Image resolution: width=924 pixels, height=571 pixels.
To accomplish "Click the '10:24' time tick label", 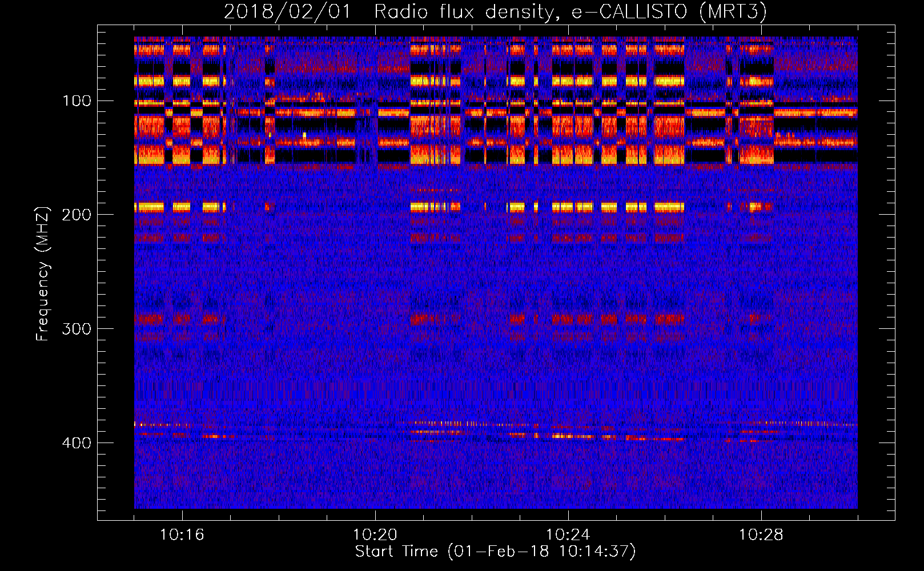I will pyautogui.click(x=568, y=535).
